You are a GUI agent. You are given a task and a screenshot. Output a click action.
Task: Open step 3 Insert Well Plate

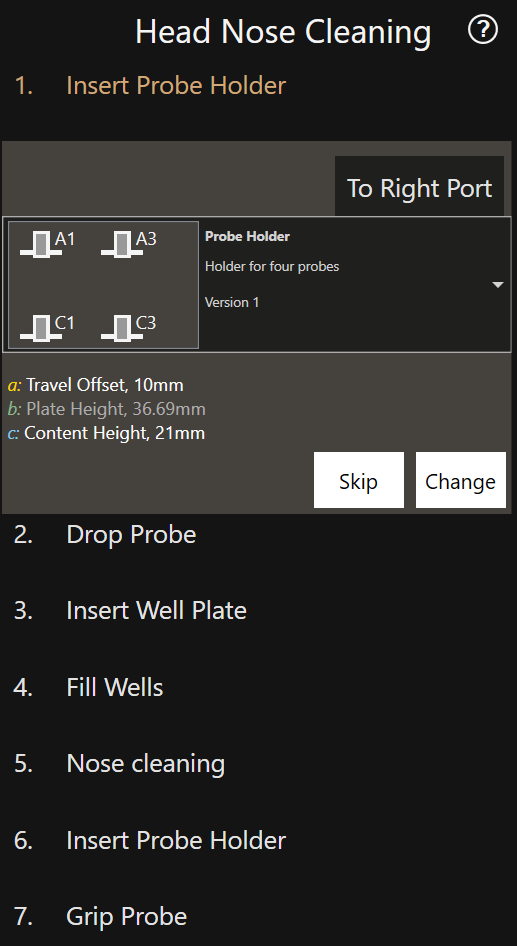(x=130, y=611)
